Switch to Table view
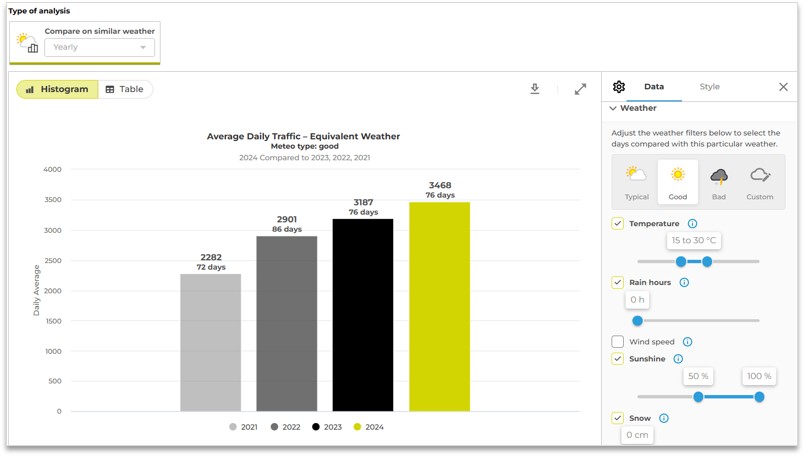The width and height of the screenshot is (804, 456). [125, 89]
